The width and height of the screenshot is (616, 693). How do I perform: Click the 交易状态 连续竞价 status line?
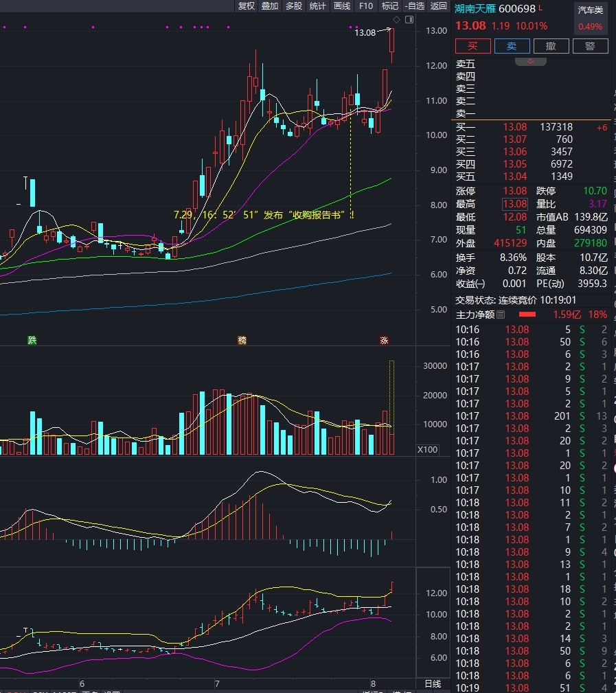tap(516, 300)
